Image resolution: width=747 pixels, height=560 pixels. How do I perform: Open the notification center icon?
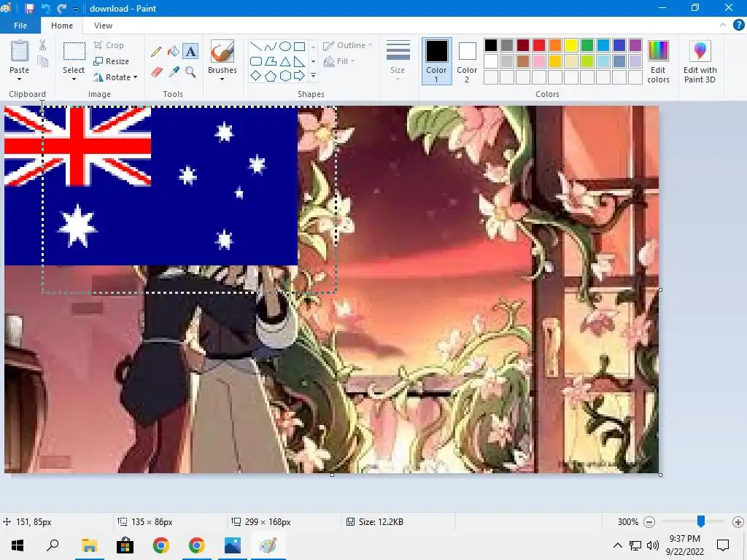723,545
